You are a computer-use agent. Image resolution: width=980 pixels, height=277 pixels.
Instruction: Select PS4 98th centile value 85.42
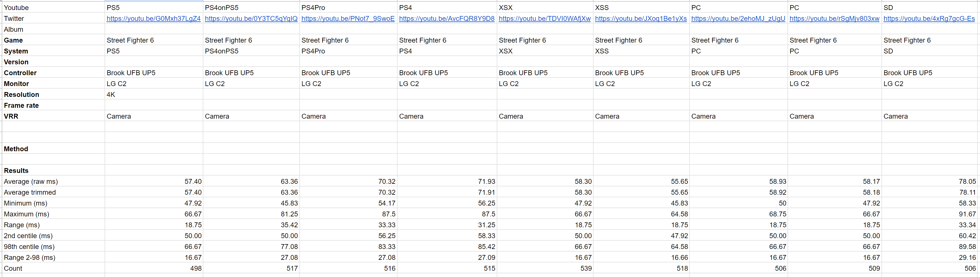click(x=447, y=247)
